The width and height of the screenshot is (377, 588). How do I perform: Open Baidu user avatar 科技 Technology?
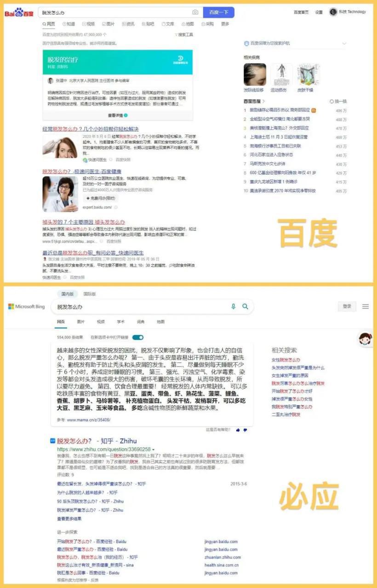coord(348,12)
